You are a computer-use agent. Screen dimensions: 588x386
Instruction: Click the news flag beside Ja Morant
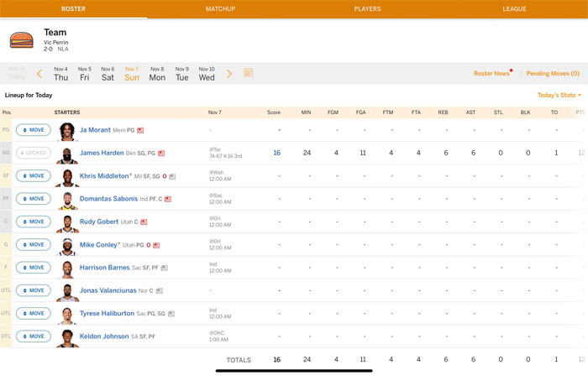pyautogui.click(x=141, y=131)
